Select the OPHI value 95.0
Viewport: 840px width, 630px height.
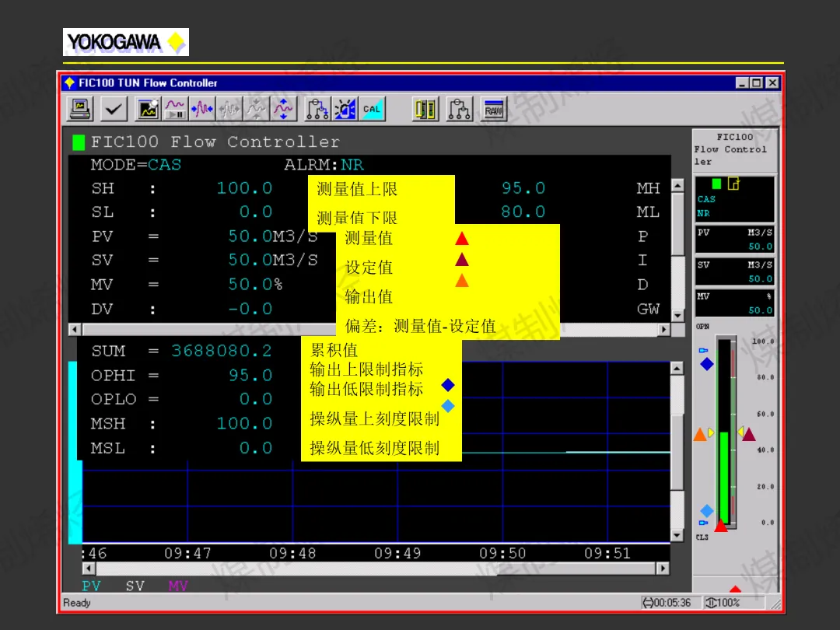(250, 375)
